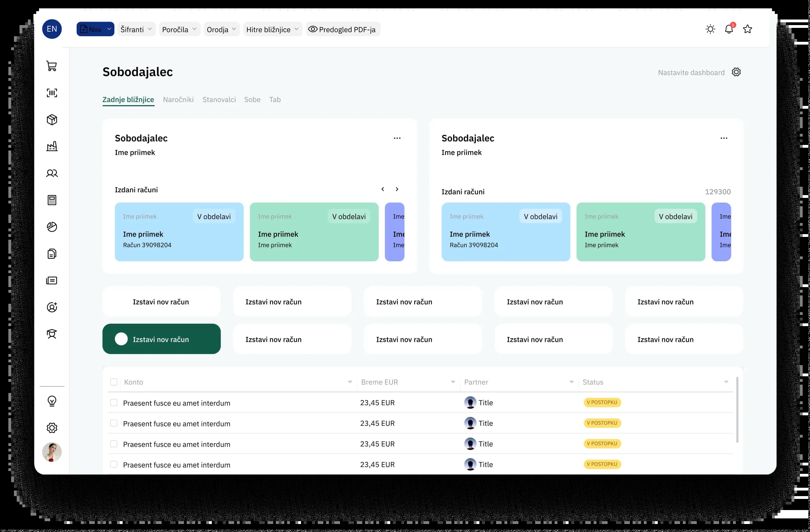Open the calculator sidebar icon
Viewport: 810px width, 532px height.
pyautogui.click(x=52, y=200)
